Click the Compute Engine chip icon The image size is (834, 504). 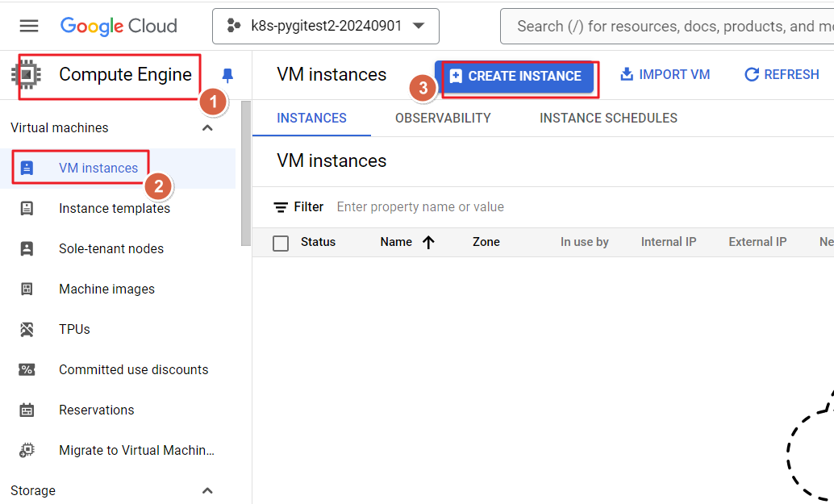click(26, 74)
